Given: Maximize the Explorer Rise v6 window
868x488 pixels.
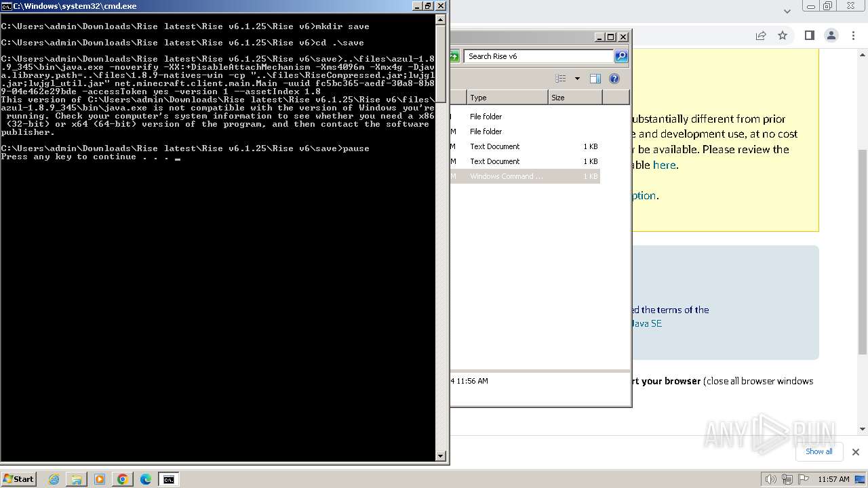Looking at the screenshot, I should (611, 37).
